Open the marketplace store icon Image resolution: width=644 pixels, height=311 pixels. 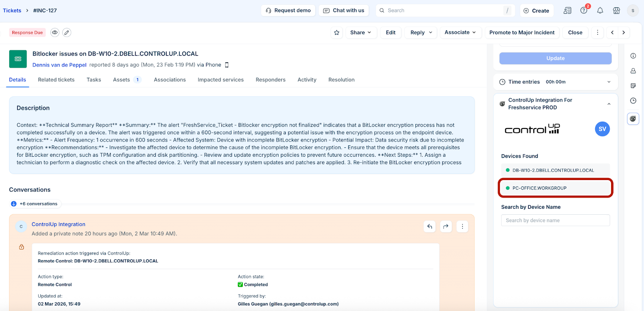pyautogui.click(x=616, y=10)
